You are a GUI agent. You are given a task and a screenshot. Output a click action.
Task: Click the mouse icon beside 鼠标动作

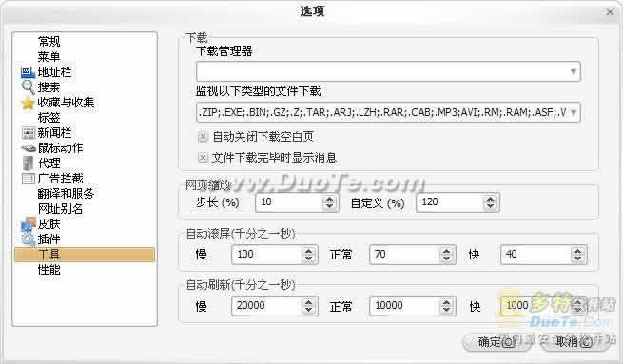pyautogui.click(x=29, y=148)
